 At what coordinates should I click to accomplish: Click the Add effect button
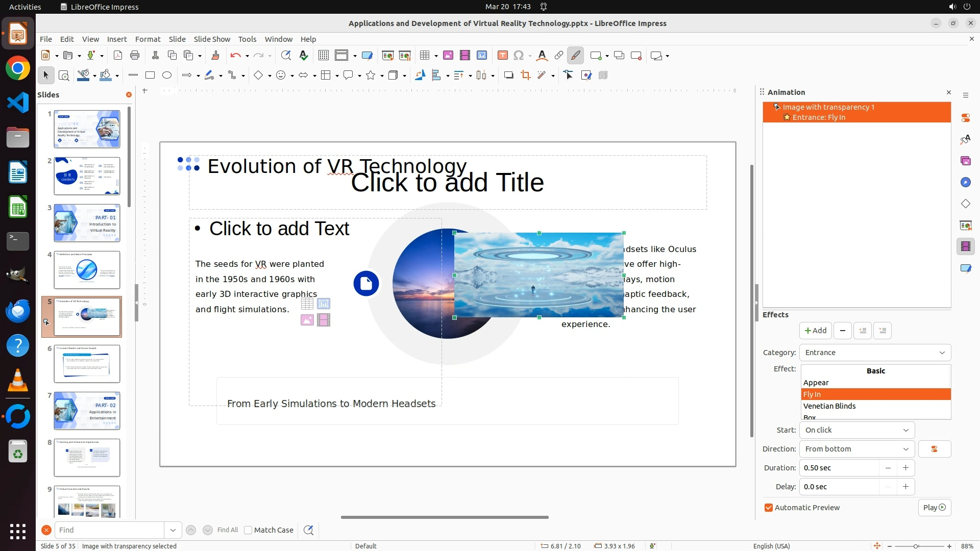[815, 331]
